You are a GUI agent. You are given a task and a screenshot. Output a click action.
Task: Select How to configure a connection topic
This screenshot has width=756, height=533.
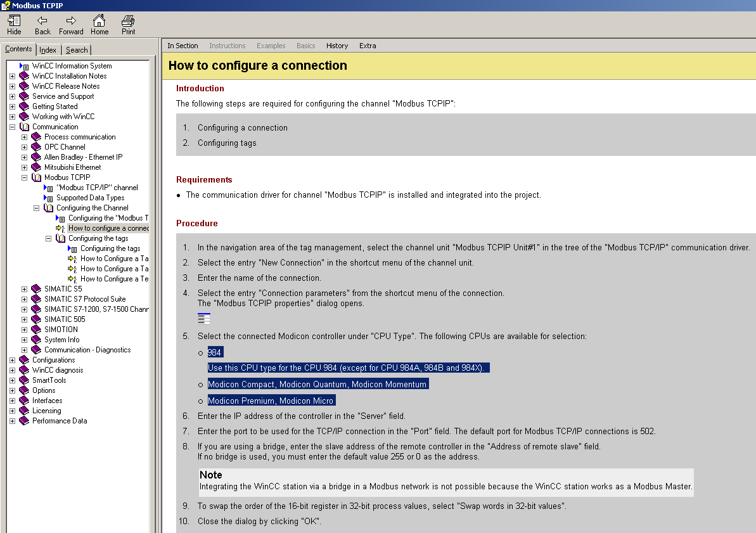(108, 228)
